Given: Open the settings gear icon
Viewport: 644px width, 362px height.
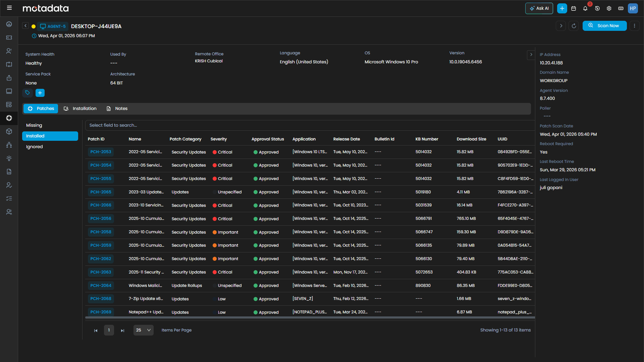Looking at the screenshot, I should point(609,8).
